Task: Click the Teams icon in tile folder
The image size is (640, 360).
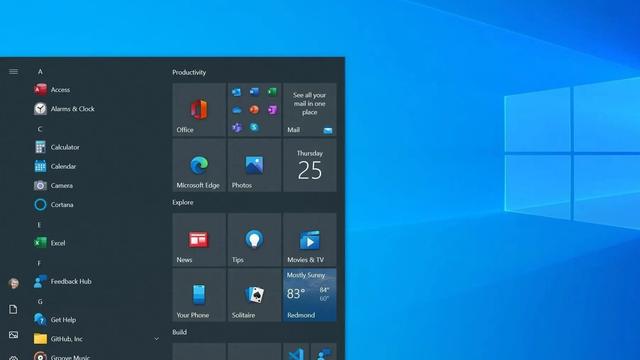Action: [237, 127]
